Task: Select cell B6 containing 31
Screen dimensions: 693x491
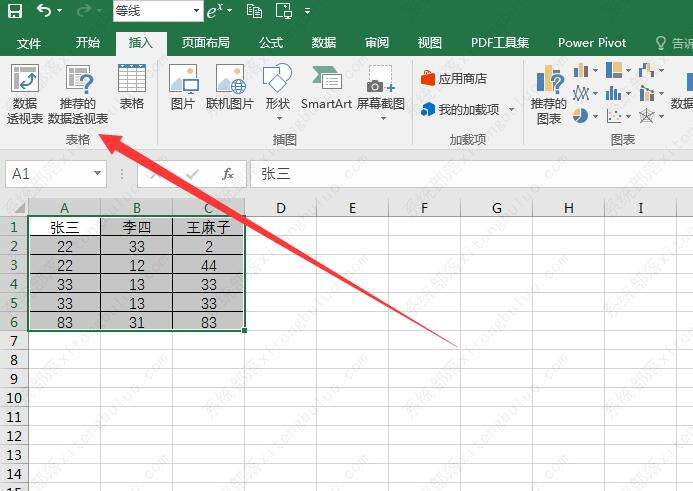Action: (137, 322)
